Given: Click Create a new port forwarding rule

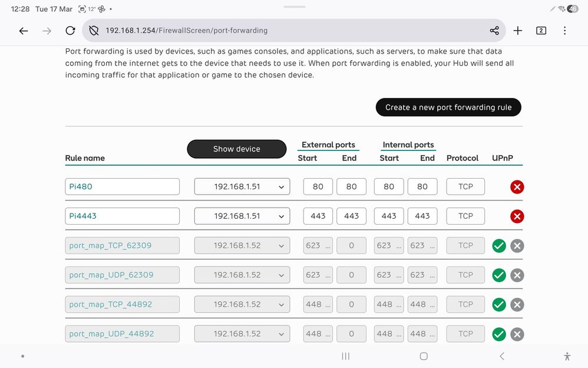Looking at the screenshot, I should (x=448, y=107).
